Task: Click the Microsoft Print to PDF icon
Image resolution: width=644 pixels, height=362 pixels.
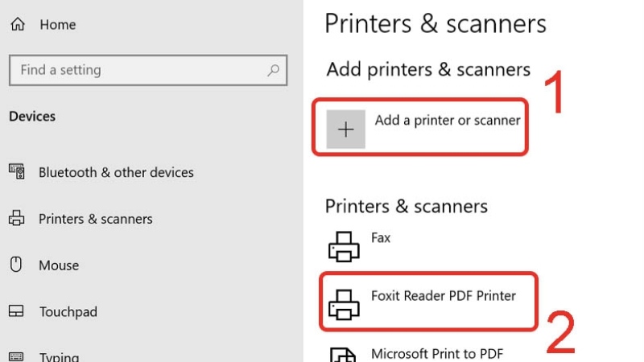Action: click(x=345, y=354)
